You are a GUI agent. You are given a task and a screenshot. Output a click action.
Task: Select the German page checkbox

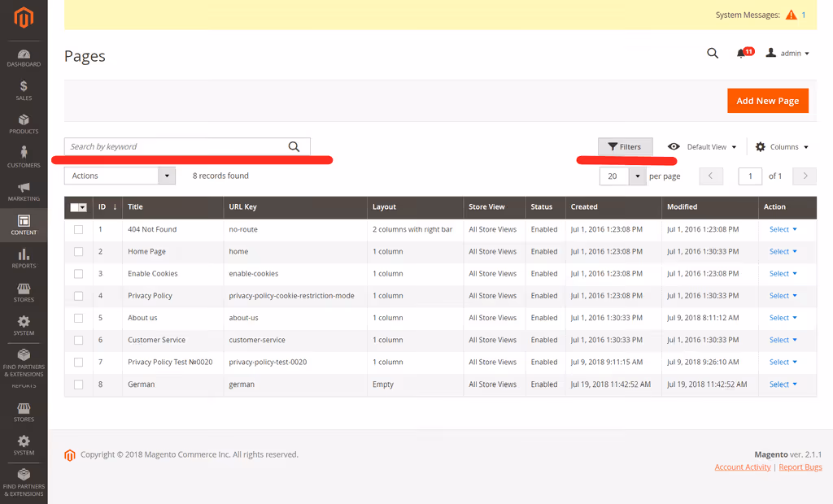pyautogui.click(x=79, y=385)
